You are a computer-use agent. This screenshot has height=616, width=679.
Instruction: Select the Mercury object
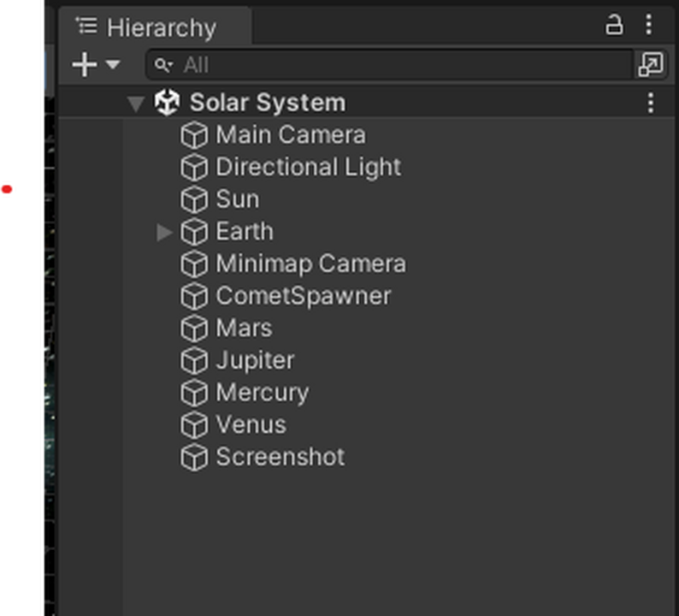click(262, 393)
